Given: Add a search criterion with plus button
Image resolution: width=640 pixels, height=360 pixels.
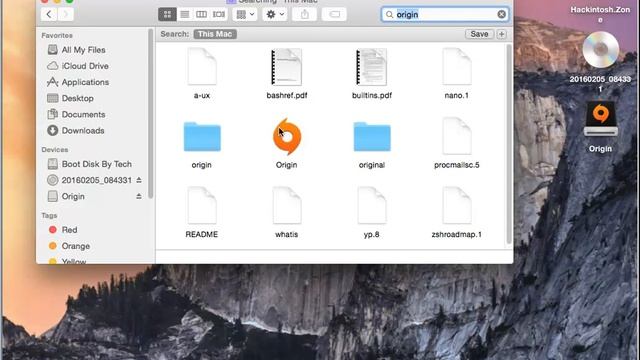Looking at the screenshot, I should 502,34.
